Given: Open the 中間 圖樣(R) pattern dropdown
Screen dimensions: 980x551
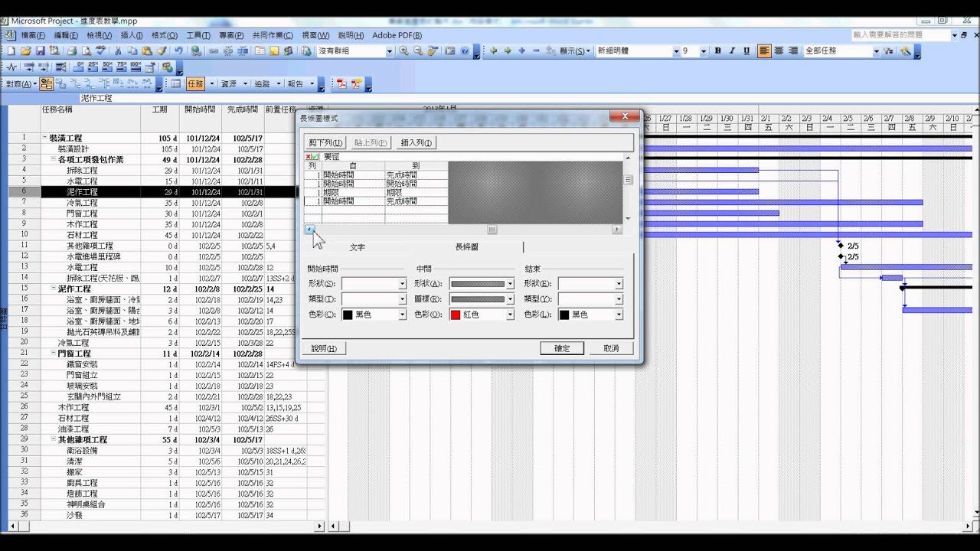Looking at the screenshot, I should tap(511, 299).
